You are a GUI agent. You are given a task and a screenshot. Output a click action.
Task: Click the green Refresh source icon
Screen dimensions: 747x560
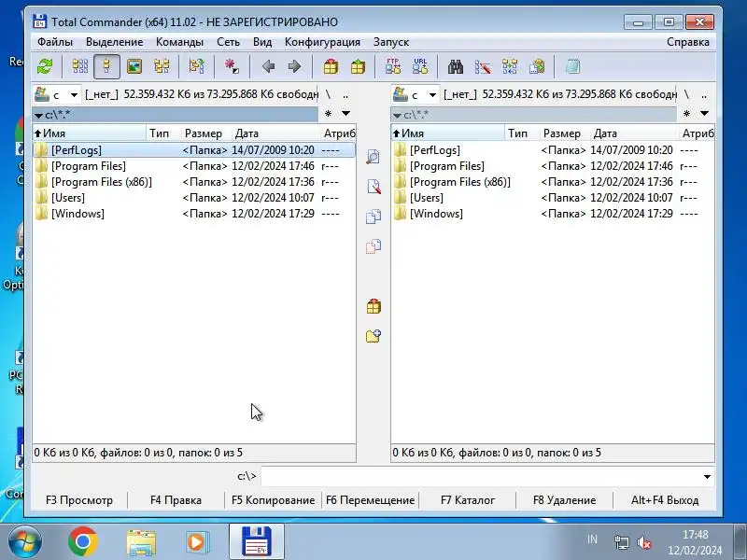pyautogui.click(x=45, y=66)
